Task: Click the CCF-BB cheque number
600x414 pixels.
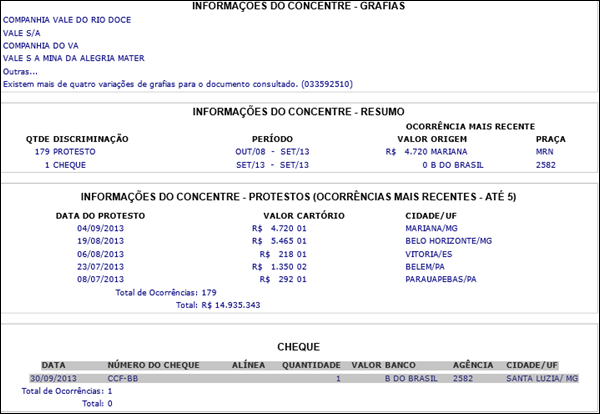Action: click(123, 379)
